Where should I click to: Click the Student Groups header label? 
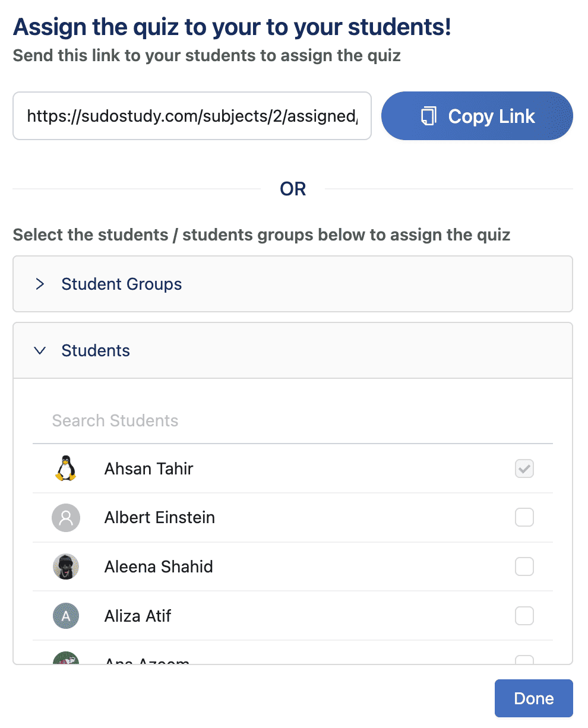pos(121,284)
